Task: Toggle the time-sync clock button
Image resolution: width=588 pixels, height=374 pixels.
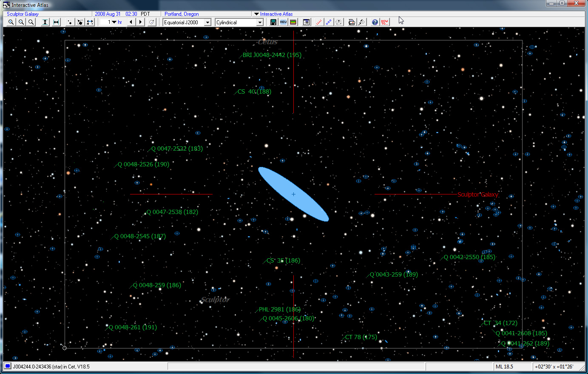Action: [x=152, y=22]
